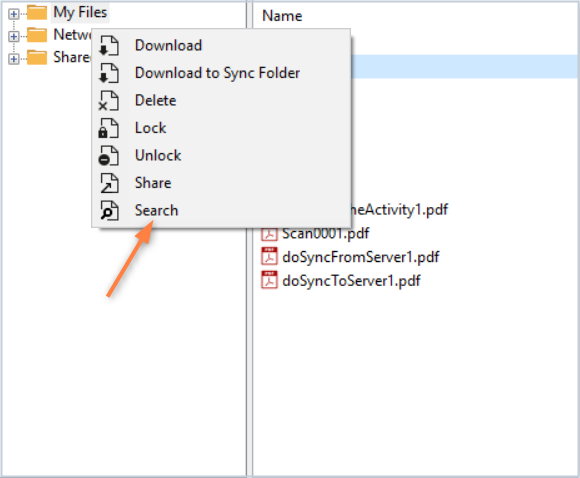Click the PDF icon for doSyncFromServer1.pdf

point(269,256)
